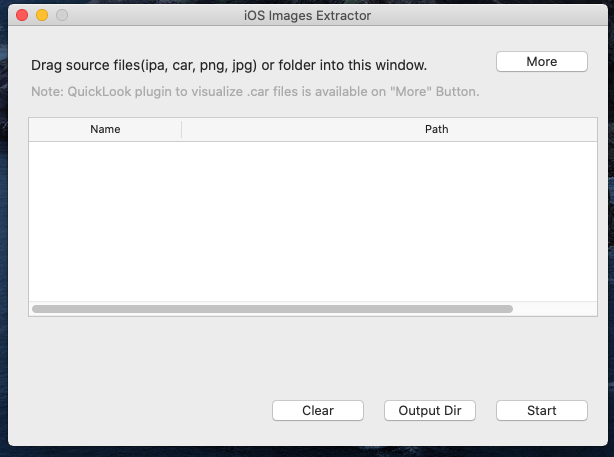614x457 pixels.
Task: Click the empty space left of the Clear button
Action: 140,410
